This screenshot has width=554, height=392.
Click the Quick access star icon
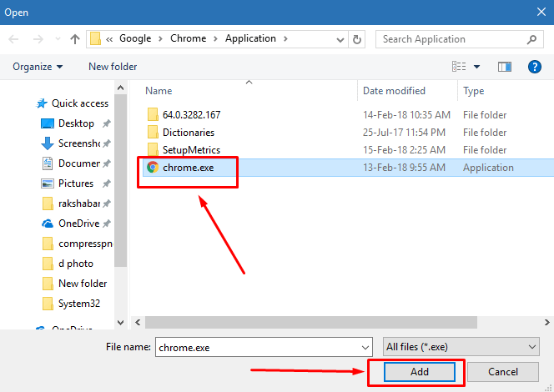click(42, 103)
